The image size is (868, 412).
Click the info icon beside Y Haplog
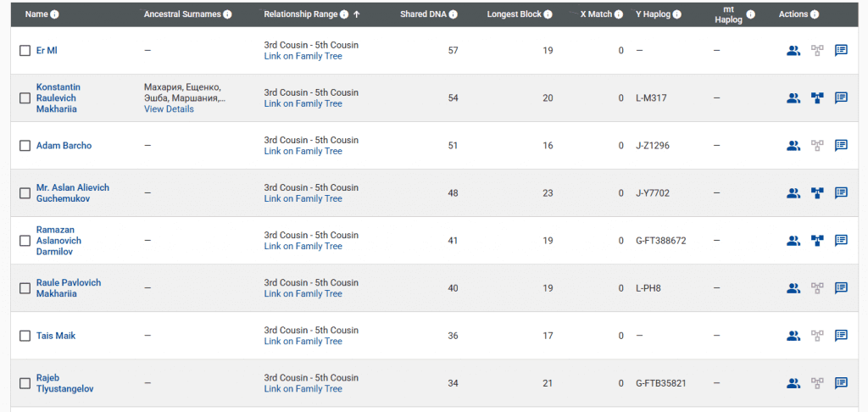click(x=677, y=15)
